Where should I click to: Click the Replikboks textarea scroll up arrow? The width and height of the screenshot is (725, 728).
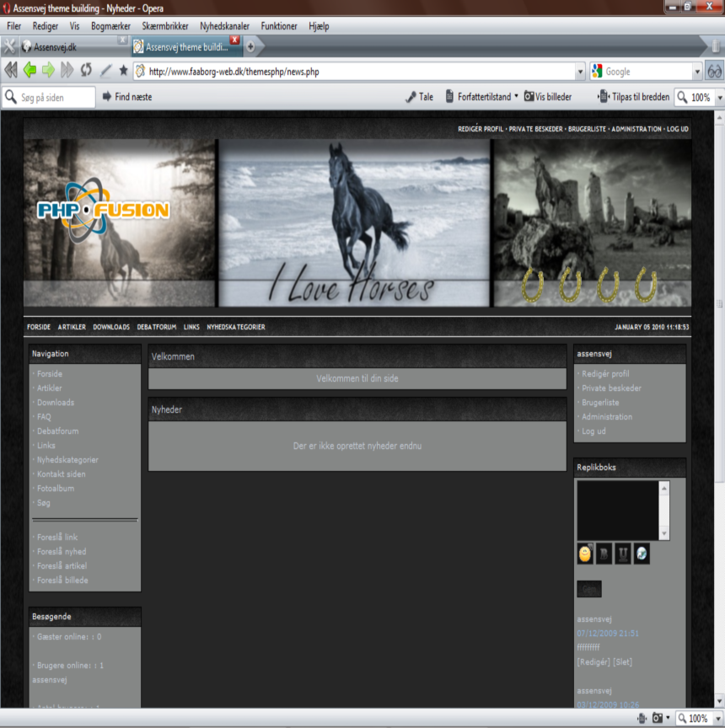[664, 488]
